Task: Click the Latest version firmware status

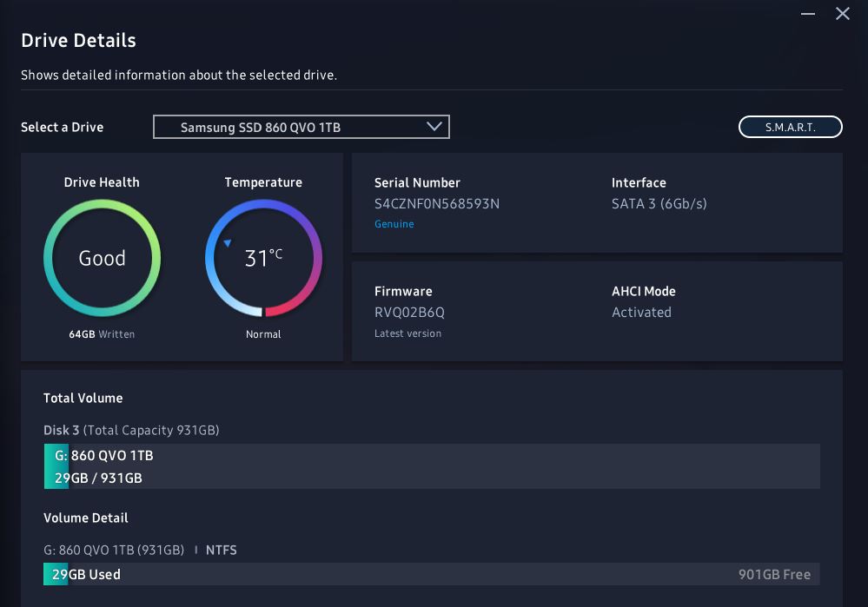Action: pos(408,333)
